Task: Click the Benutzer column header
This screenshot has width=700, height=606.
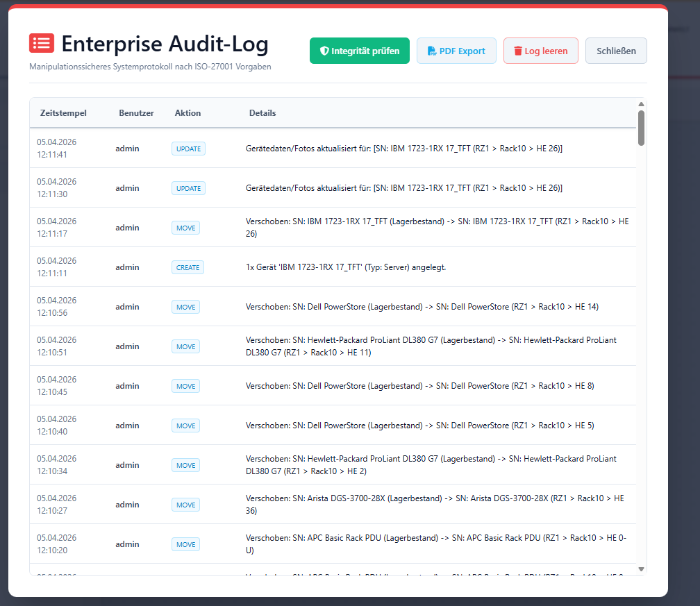Action: click(136, 113)
